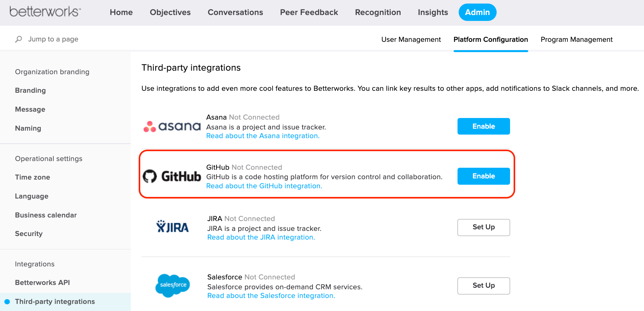Image resolution: width=644 pixels, height=311 pixels.
Task: Click Set Up for JIRA
Action: (484, 227)
